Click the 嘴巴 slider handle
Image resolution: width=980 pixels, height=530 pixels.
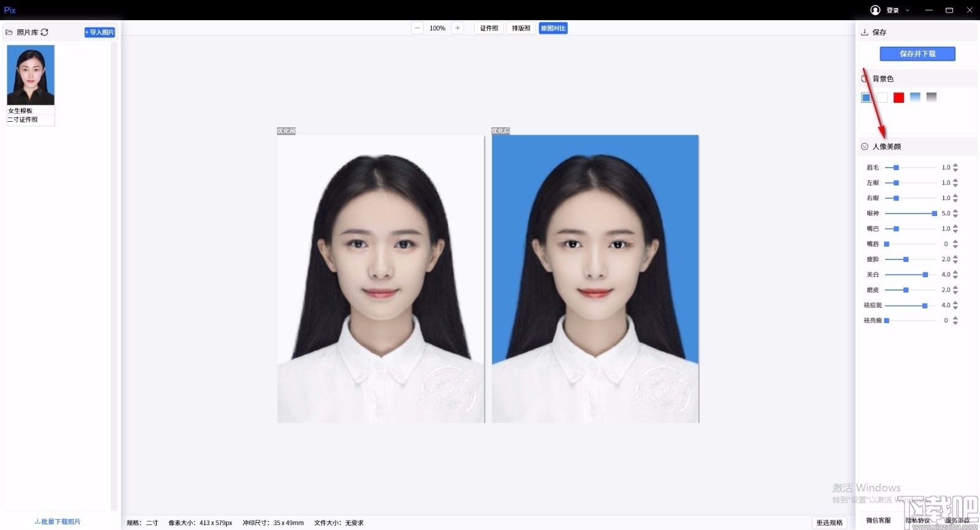click(x=896, y=229)
